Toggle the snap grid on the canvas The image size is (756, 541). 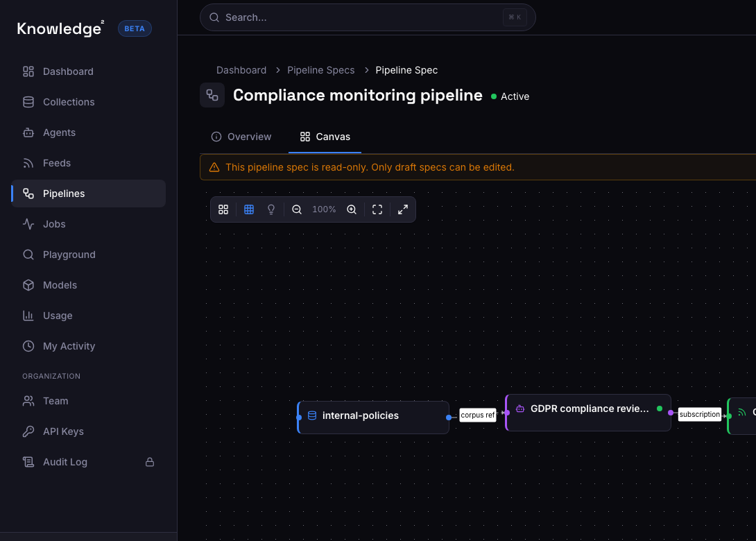click(248, 209)
